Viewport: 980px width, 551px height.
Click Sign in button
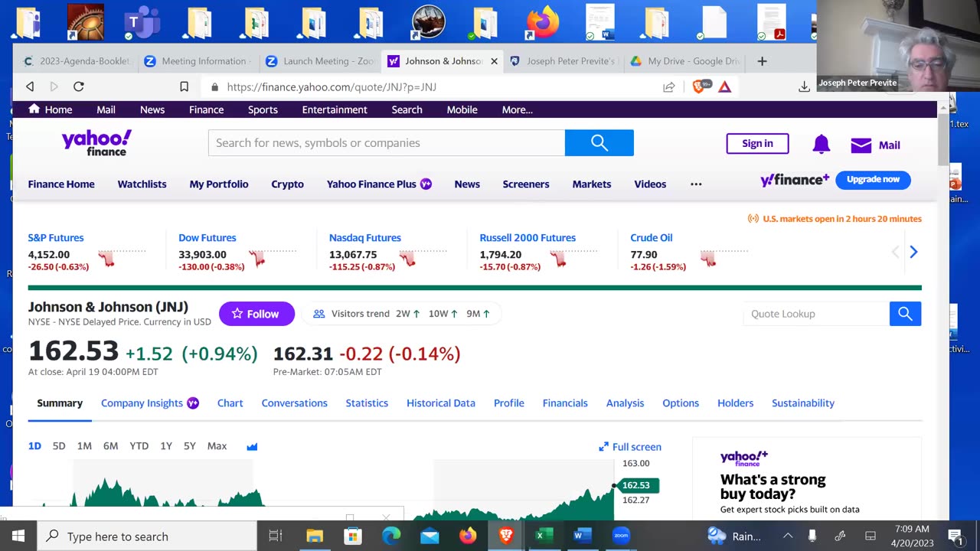pyautogui.click(x=757, y=143)
